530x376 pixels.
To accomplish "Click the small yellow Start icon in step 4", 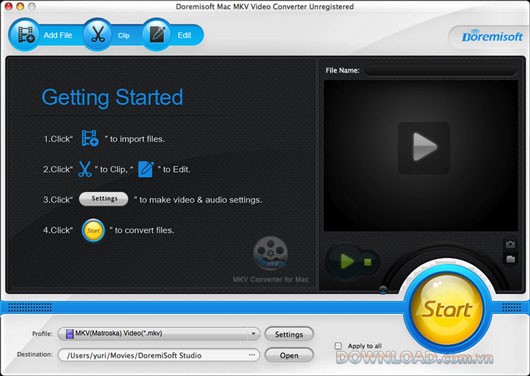I will (x=93, y=230).
